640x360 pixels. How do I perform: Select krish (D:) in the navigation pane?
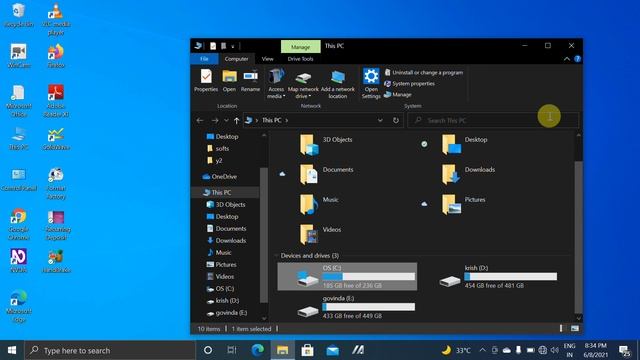227,300
